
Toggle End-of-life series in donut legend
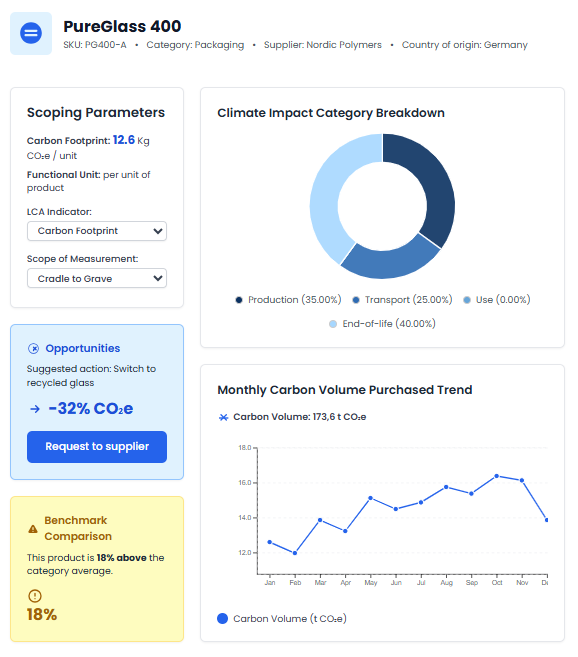pos(382,324)
